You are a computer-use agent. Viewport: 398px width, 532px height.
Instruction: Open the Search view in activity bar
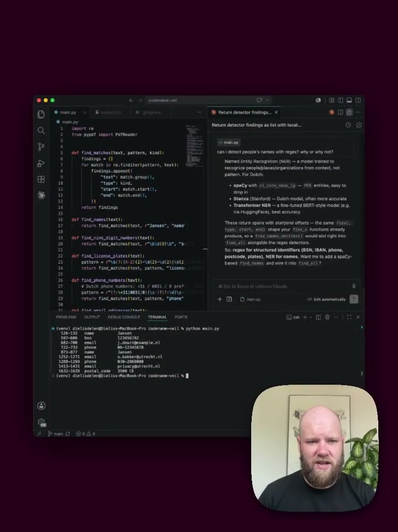[x=41, y=131]
